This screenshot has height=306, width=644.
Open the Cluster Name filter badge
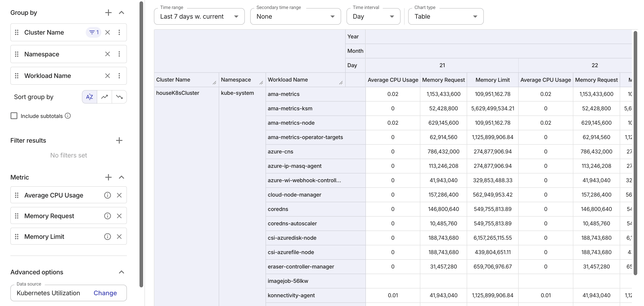point(94,32)
